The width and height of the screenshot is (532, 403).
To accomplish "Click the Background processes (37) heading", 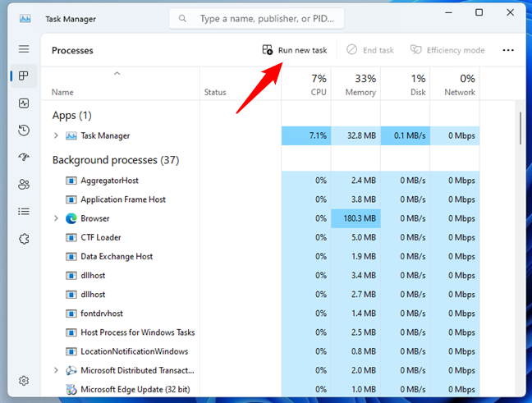I will click(x=116, y=160).
